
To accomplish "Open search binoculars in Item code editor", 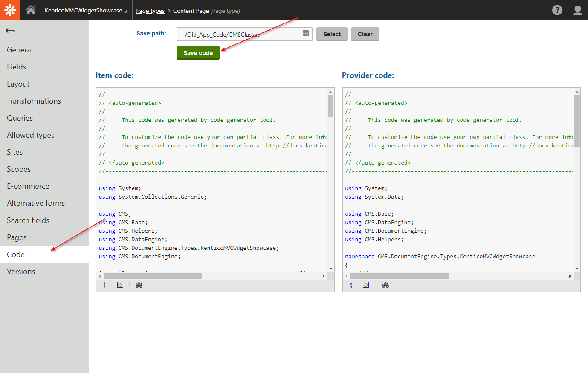I will click(139, 285).
